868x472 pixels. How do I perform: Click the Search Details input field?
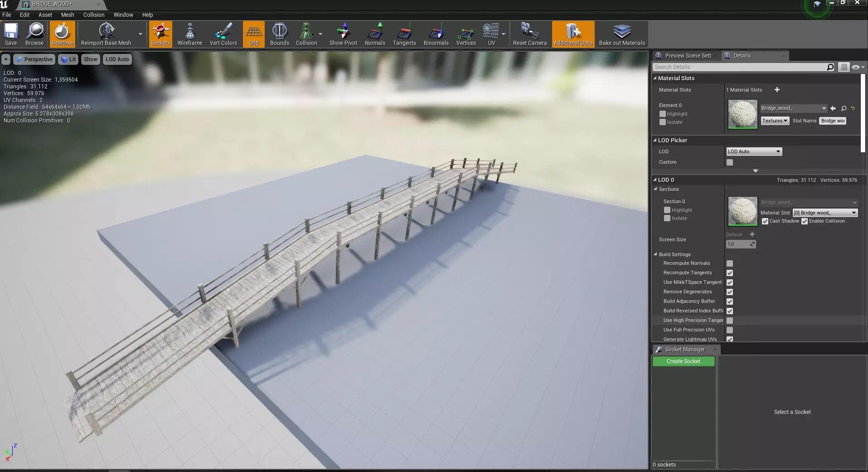[x=739, y=67]
